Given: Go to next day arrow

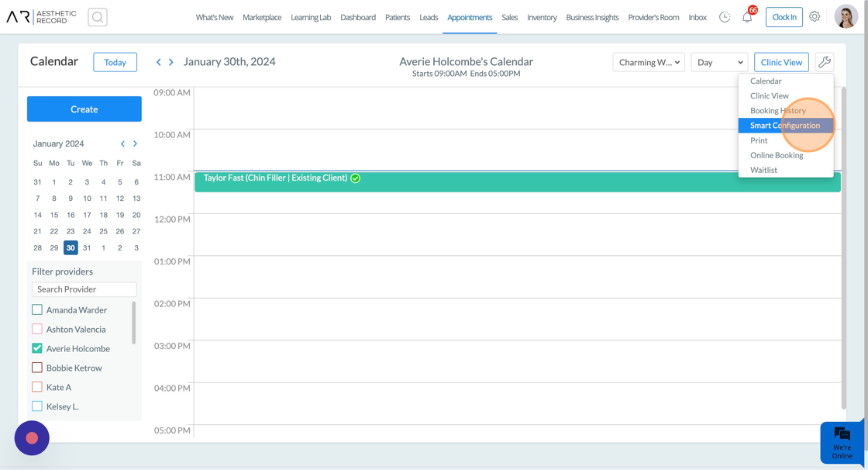Looking at the screenshot, I should click(x=171, y=62).
